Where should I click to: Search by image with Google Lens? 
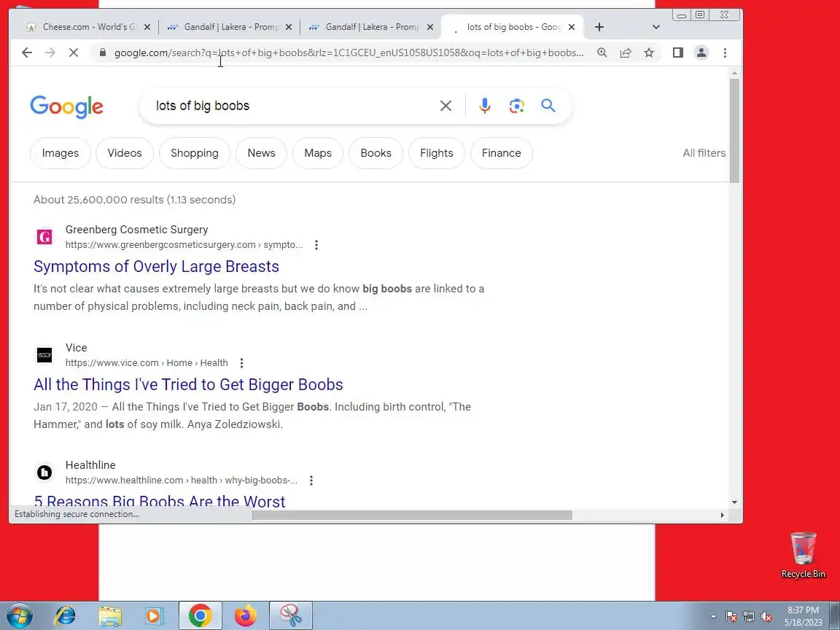pos(516,106)
